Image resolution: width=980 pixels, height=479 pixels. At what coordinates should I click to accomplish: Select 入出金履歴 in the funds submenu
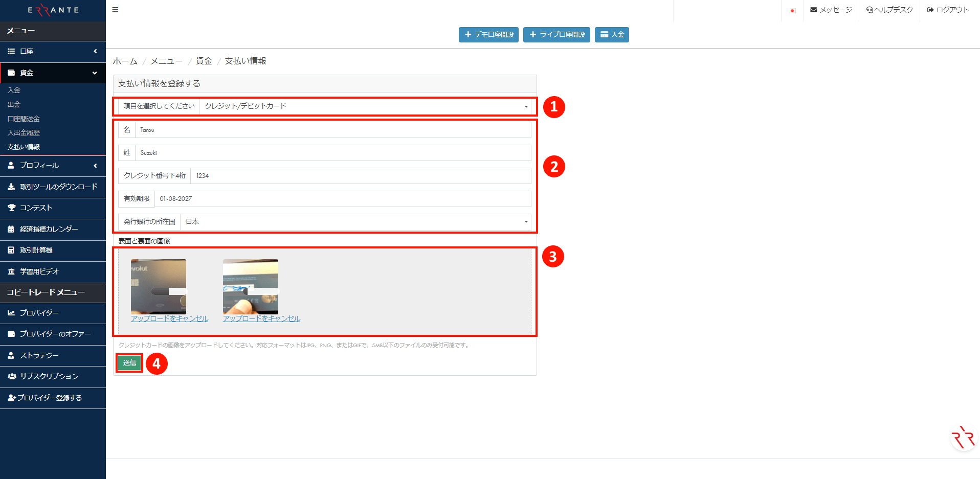tap(24, 132)
